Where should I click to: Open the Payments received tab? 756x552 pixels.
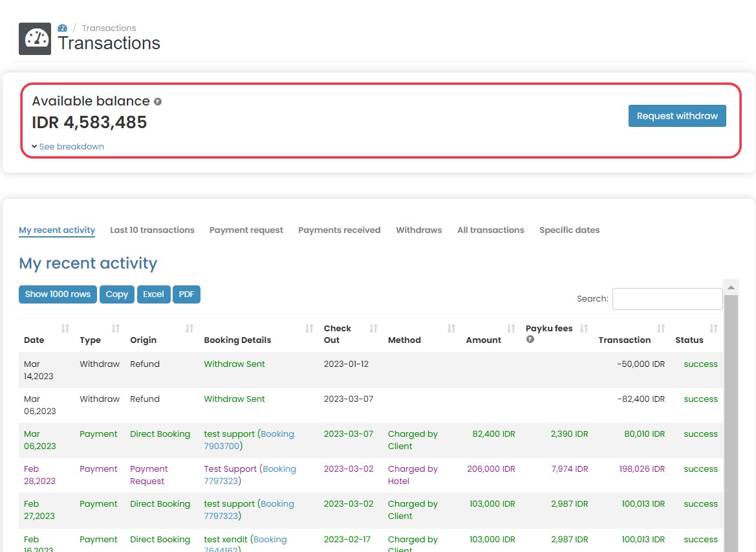coord(339,230)
